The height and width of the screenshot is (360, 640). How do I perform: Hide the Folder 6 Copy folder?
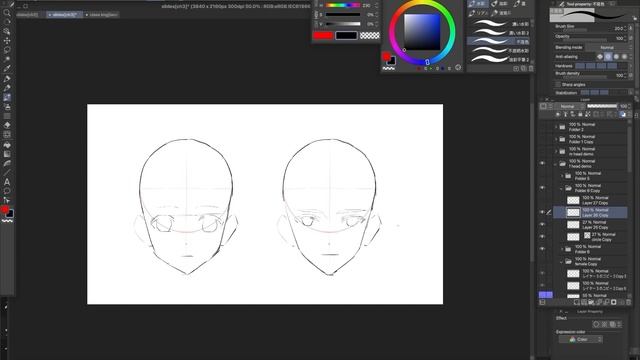[542, 188]
